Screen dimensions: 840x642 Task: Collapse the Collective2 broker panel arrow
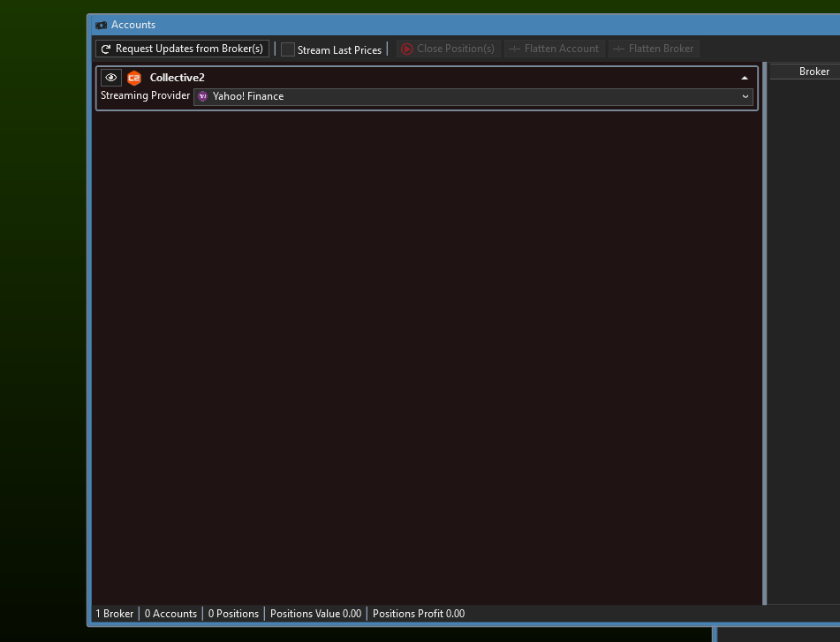pyautogui.click(x=745, y=78)
